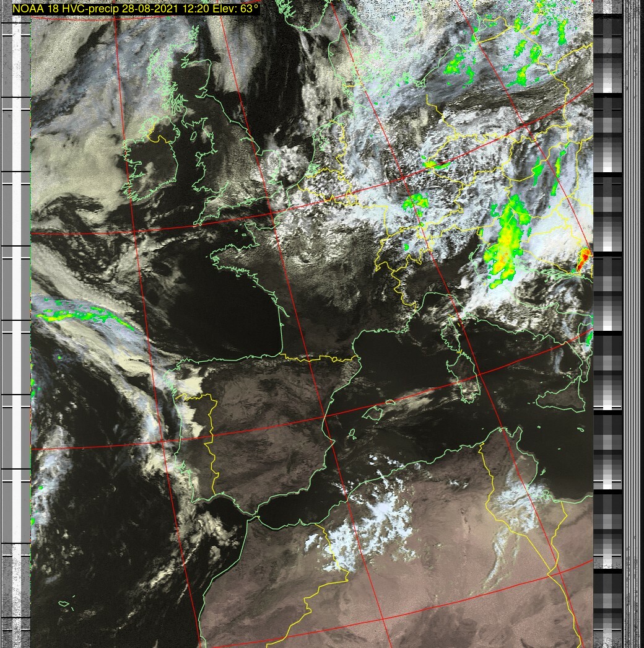
Task: Click the red precipitation cell at right edge
Action: coord(583,258)
